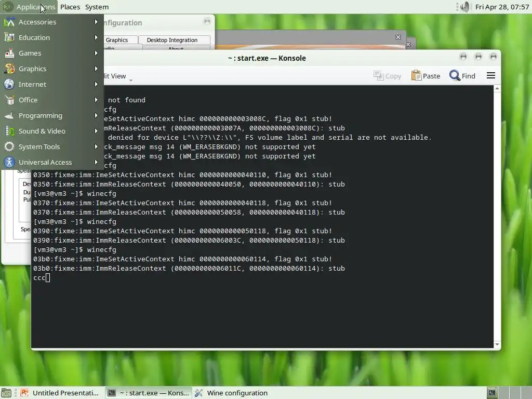The width and height of the screenshot is (532, 399).
Task: Expand the Universal Access submenu arrow
Action: [96, 163]
